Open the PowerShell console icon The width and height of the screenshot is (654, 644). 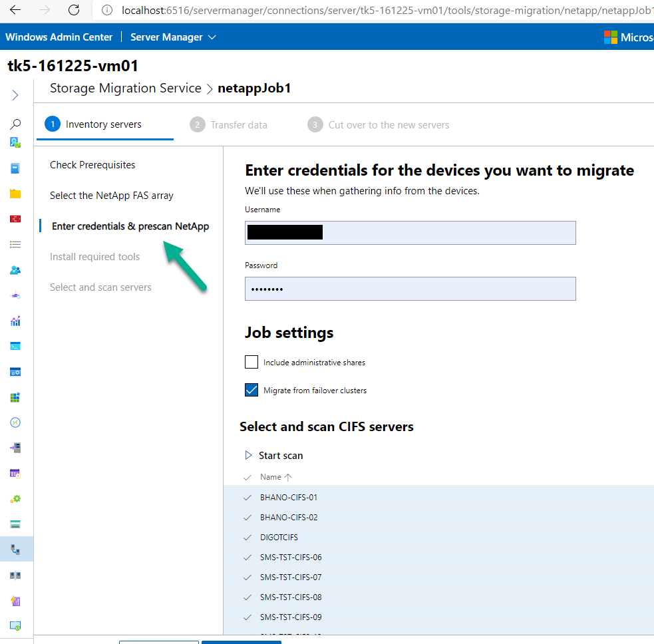(x=15, y=346)
